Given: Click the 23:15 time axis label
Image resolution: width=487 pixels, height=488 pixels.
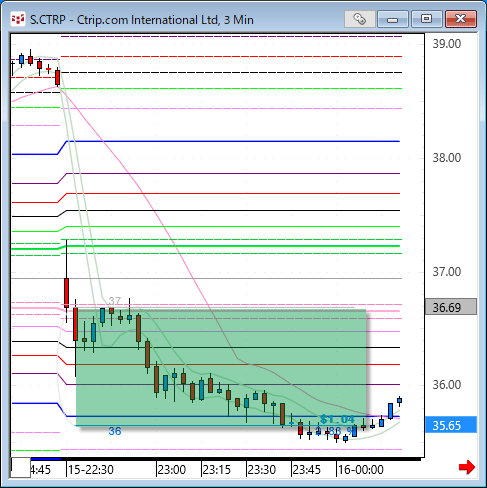Looking at the screenshot, I should pos(217,470).
